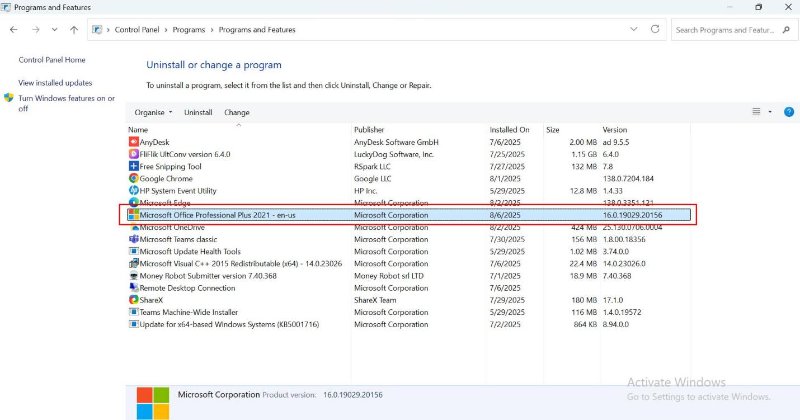
Task: Click the HP System Event Utility icon
Action: [x=134, y=191]
